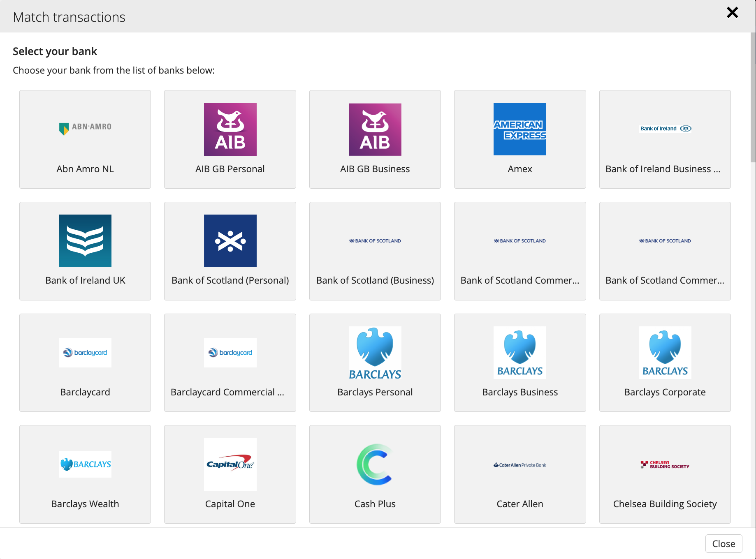Select the Barclays Personal eagle logo
The width and height of the screenshot is (756, 559).
[x=375, y=353]
